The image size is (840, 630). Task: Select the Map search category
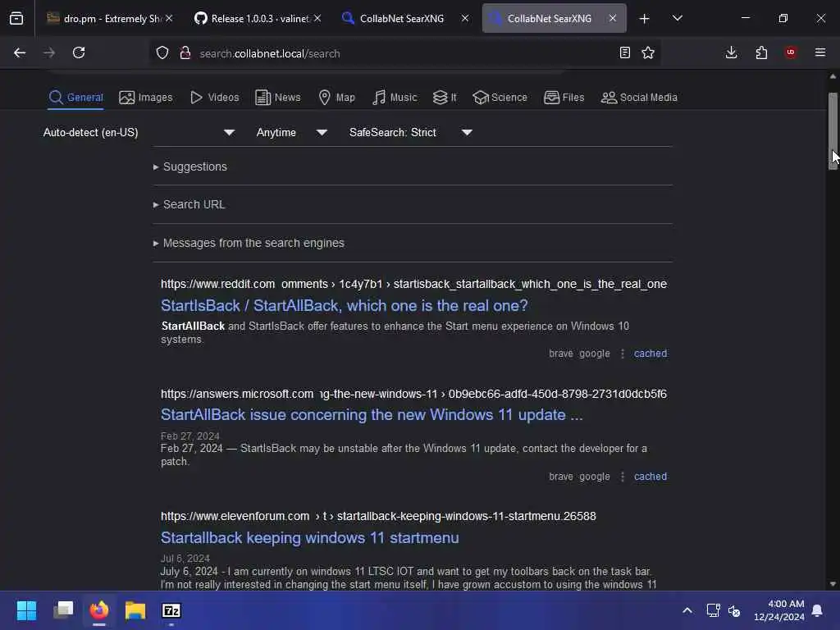point(336,98)
